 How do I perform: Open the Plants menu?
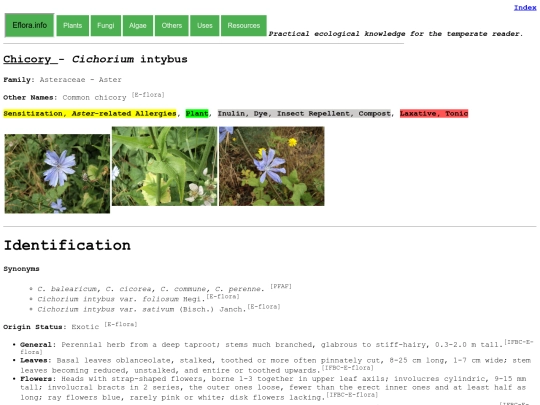point(73,25)
